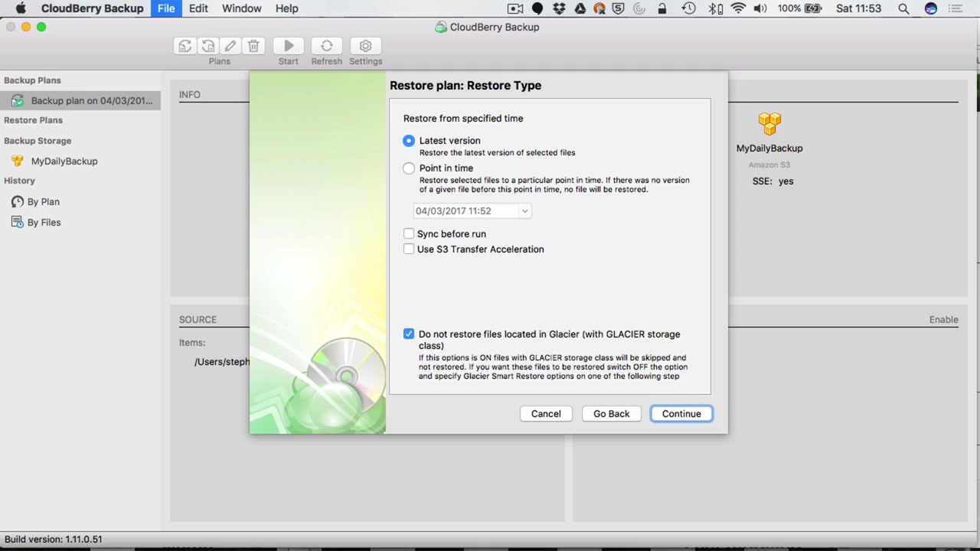Click the MyDailyBackup Amazon S3 icon in main window
The height and width of the screenshot is (551, 980).
point(769,123)
